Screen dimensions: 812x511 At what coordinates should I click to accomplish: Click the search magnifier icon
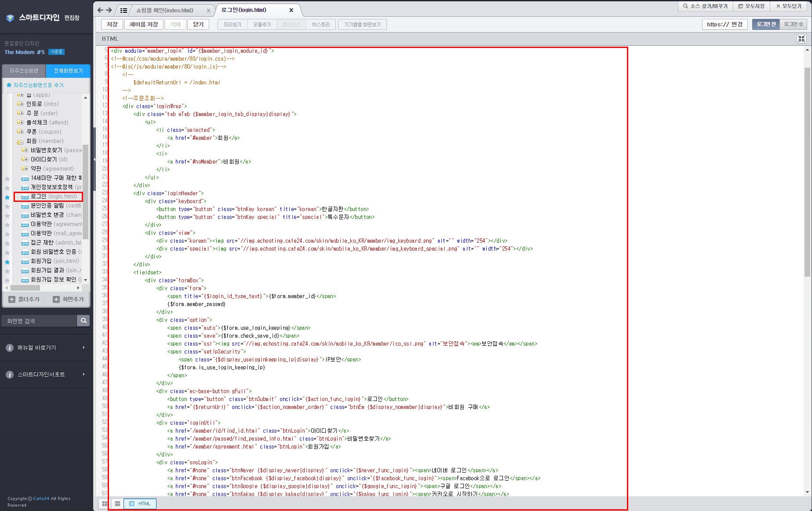[84, 321]
